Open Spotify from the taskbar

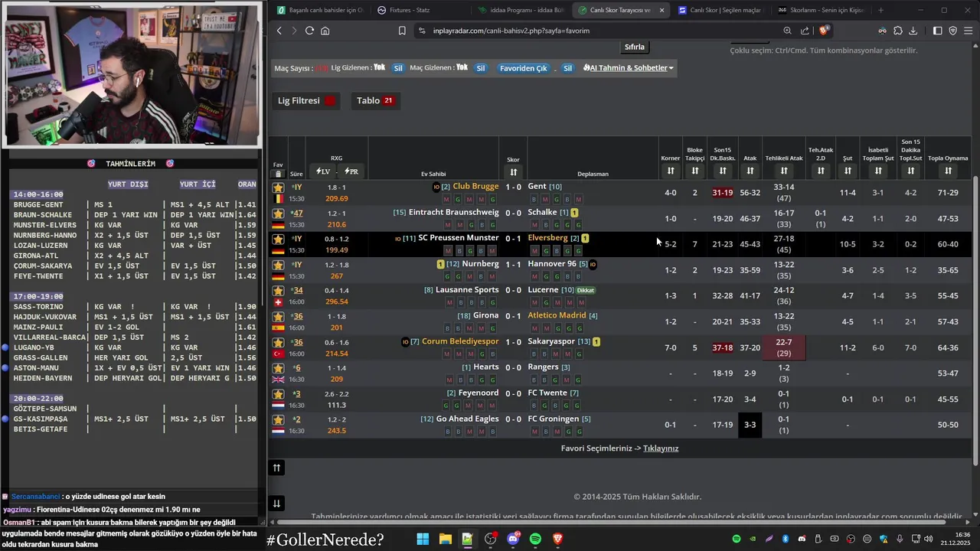[535, 539]
